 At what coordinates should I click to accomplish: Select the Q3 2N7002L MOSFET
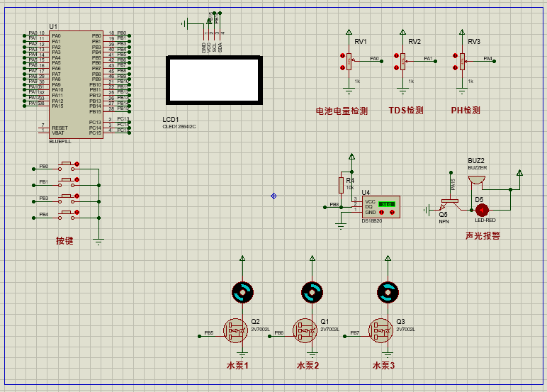pos(380,330)
